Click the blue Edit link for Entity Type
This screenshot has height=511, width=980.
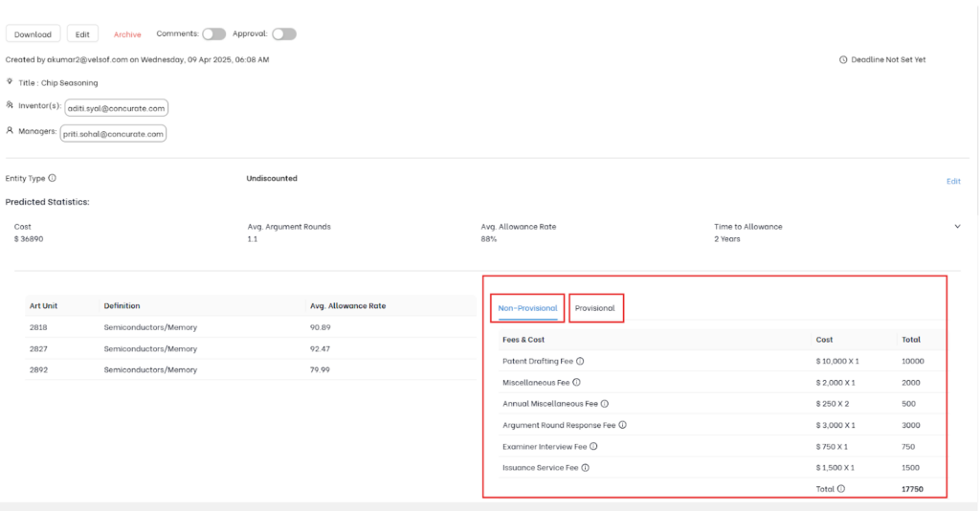953,181
